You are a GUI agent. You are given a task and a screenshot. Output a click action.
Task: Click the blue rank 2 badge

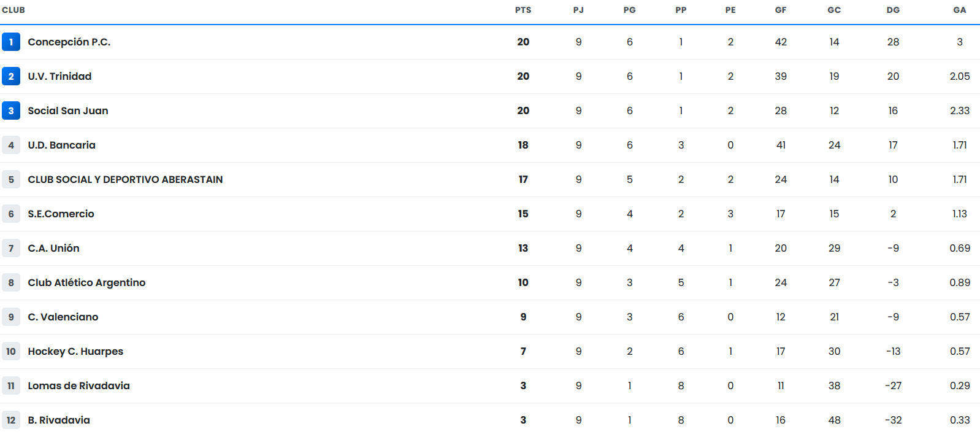click(x=11, y=76)
